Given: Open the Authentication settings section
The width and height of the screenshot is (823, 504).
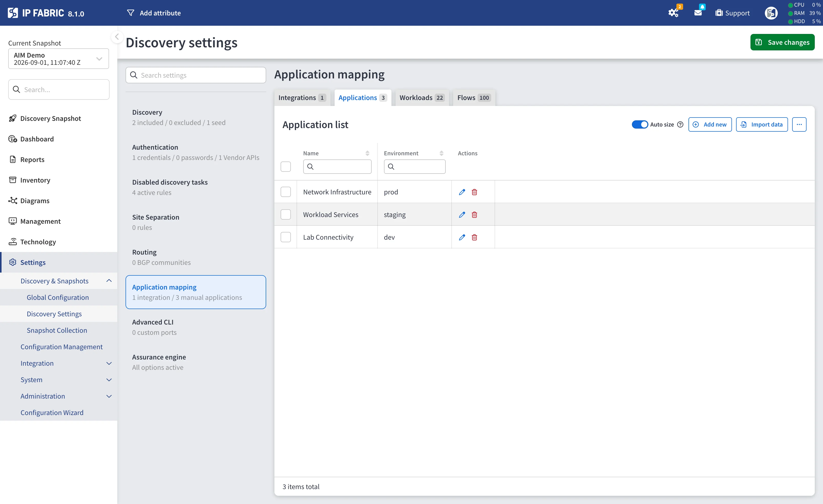Looking at the screenshot, I should pyautogui.click(x=196, y=152).
